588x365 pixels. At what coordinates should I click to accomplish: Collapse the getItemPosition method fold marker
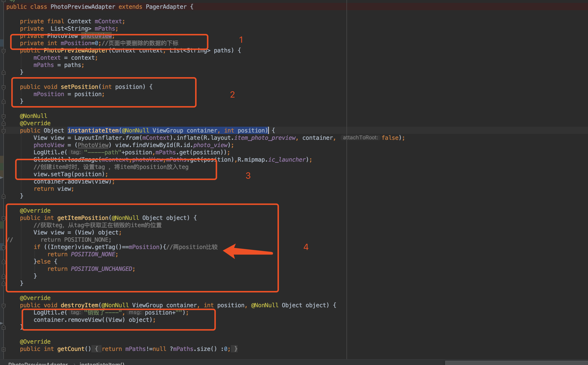click(x=4, y=218)
